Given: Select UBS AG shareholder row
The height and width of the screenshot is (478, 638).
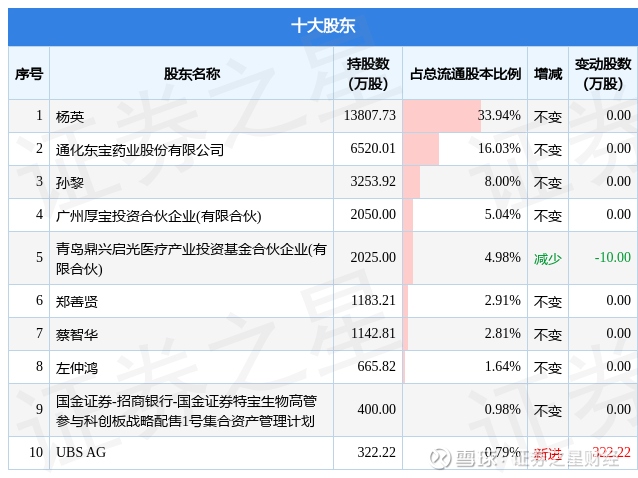Looking at the screenshot, I should pyautogui.click(x=323, y=453).
